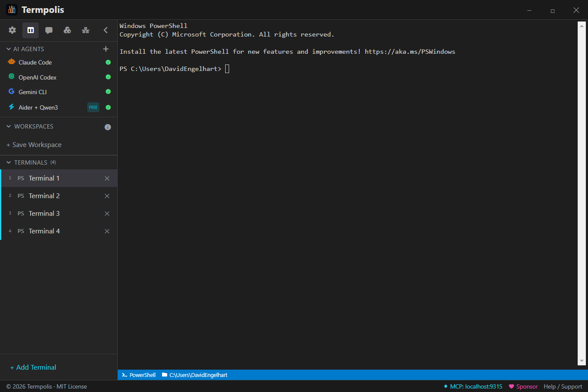
Task: Collapse the WORKSPACES section
Action: click(x=8, y=126)
